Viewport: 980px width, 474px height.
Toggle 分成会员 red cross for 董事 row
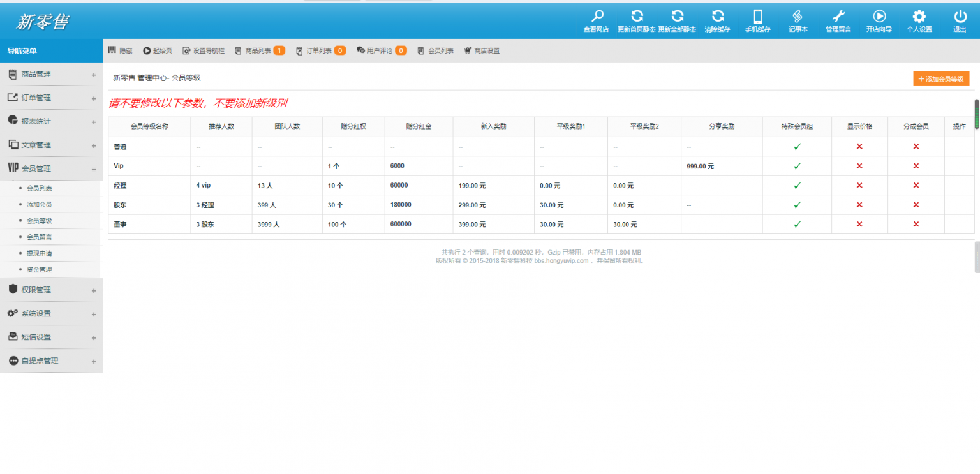916,225
